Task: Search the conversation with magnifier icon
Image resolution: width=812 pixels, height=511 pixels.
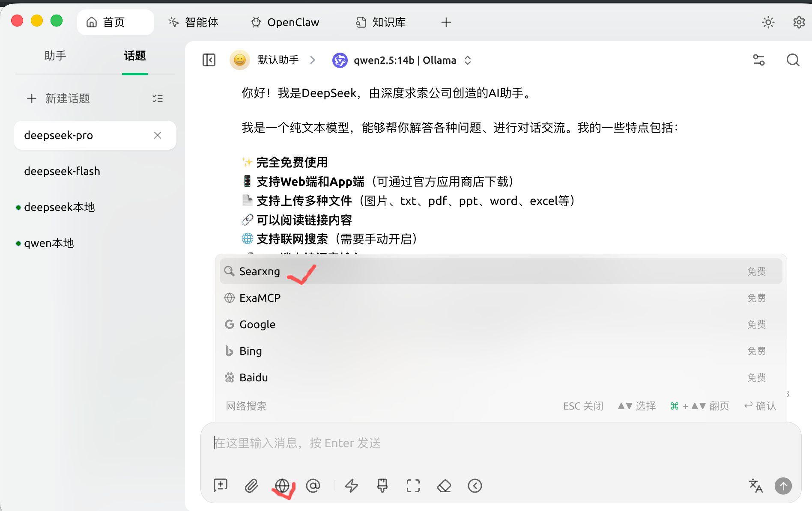Action: click(x=793, y=60)
